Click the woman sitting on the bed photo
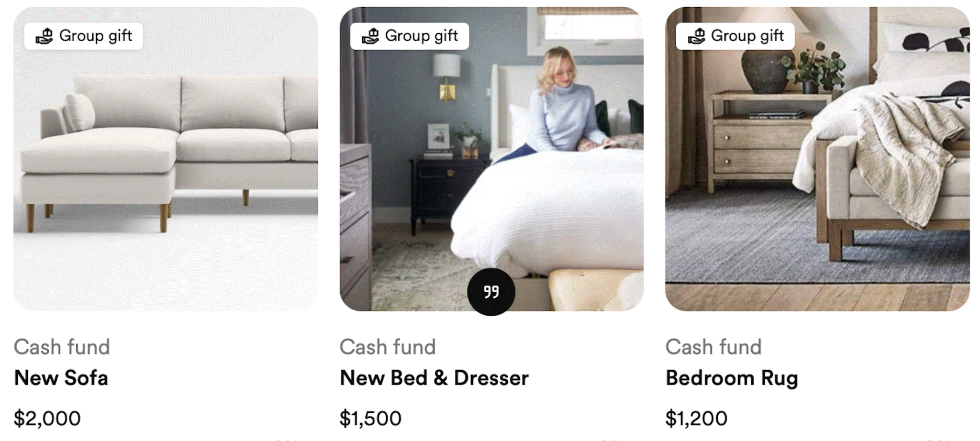Image resolution: width=980 pixels, height=441 pixels. pyautogui.click(x=565, y=105)
